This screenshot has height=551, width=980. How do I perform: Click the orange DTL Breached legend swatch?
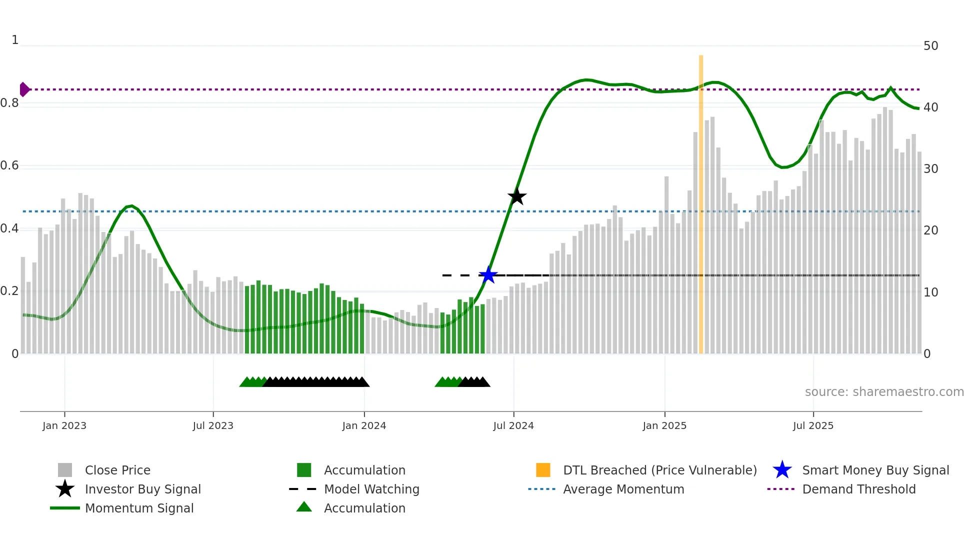tap(543, 470)
